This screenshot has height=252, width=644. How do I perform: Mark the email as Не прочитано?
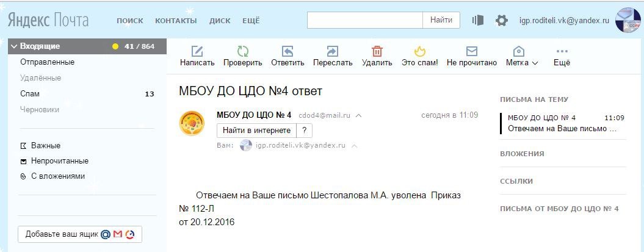point(471,52)
